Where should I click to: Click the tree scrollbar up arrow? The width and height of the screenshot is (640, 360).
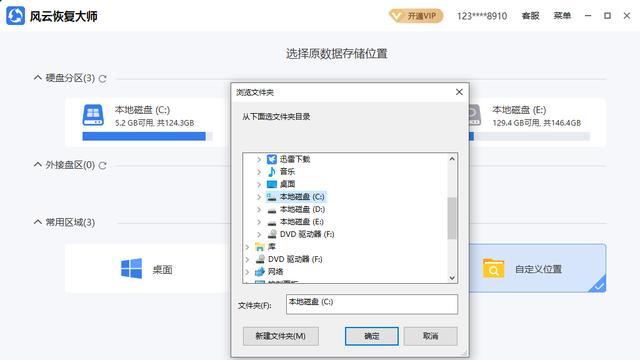tap(452, 159)
